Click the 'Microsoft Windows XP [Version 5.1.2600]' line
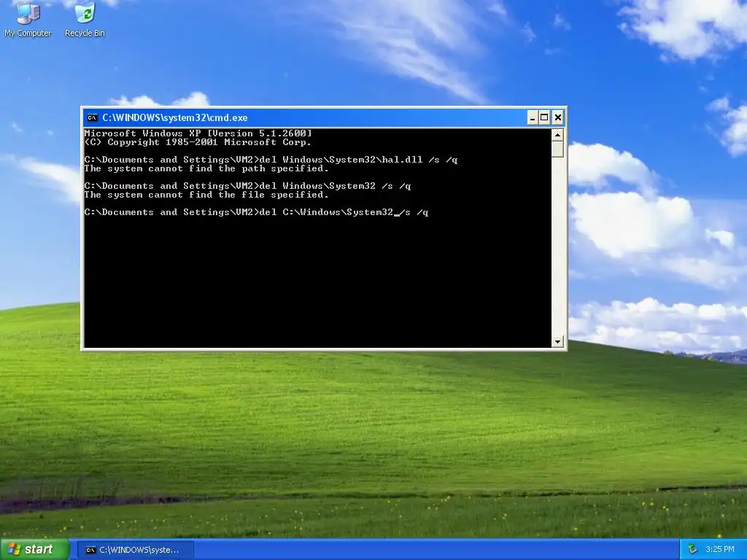This screenshot has width=747, height=560. pyautogui.click(x=198, y=133)
